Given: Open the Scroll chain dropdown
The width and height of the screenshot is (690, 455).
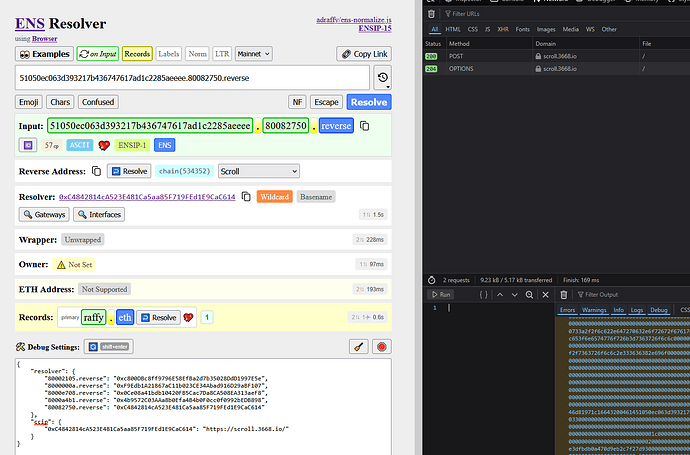Looking at the screenshot, I should pyautogui.click(x=259, y=171).
